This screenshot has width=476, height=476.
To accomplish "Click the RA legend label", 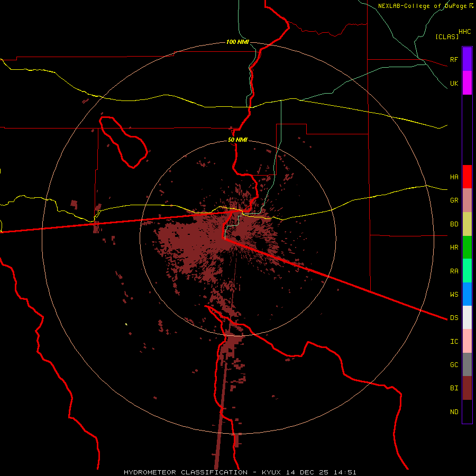I will [454, 271].
